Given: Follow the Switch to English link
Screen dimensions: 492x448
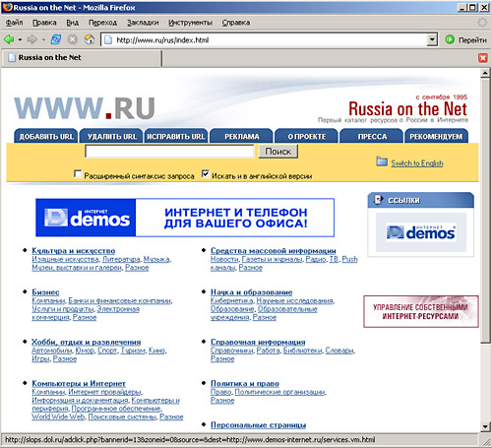Looking at the screenshot, I should click(x=417, y=163).
